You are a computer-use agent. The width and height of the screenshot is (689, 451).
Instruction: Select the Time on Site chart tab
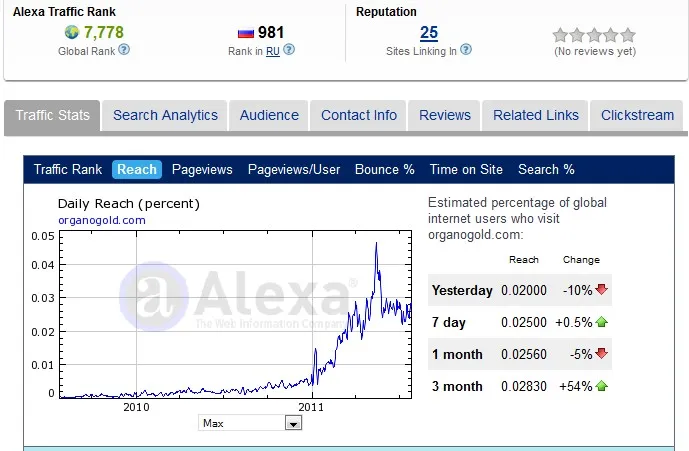pos(466,170)
